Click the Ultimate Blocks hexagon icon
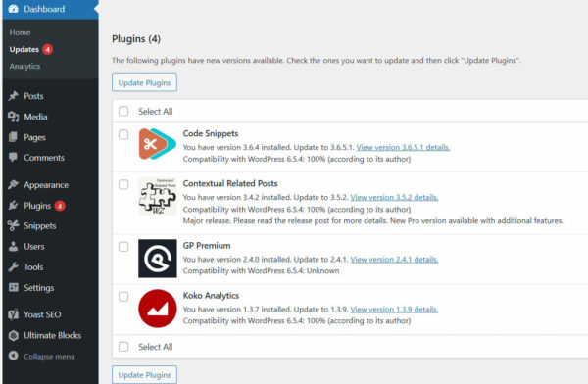 coord(13,335)
